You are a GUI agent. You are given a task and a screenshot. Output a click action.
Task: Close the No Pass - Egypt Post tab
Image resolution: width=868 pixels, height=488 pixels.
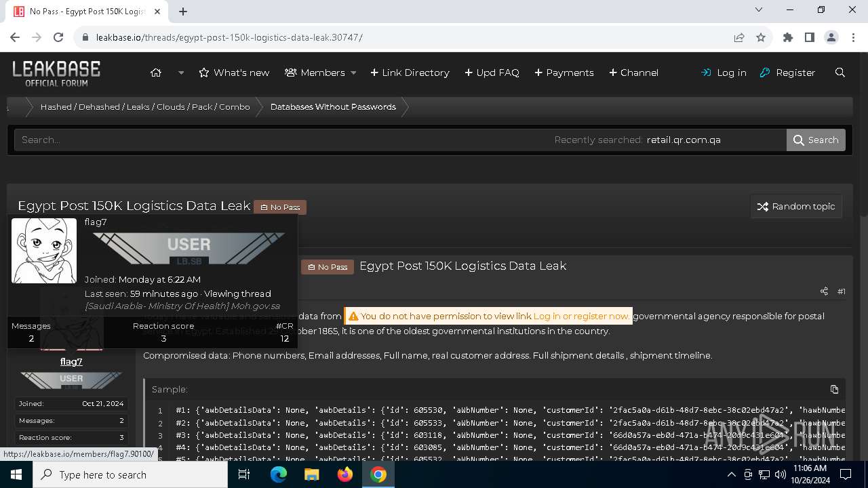click(158, 12)
